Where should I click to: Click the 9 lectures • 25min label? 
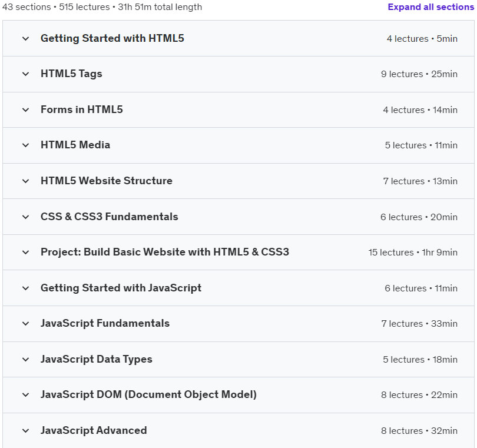click(x=419, y=74)
